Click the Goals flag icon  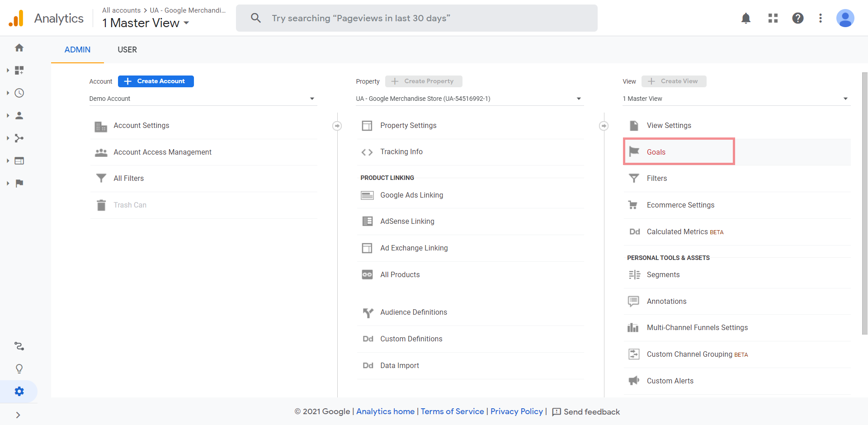634,151
